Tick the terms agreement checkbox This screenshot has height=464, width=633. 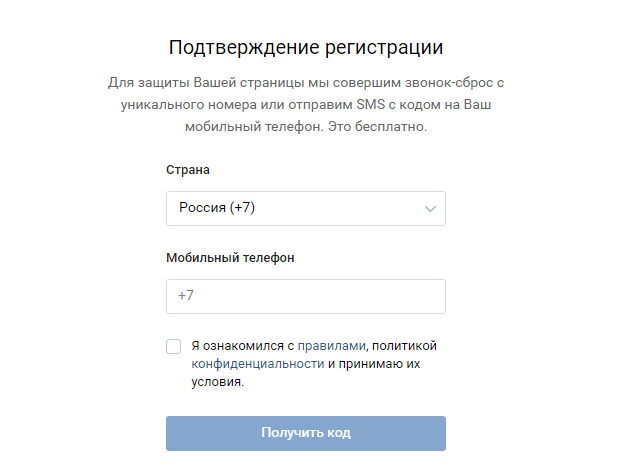point(174,346)
